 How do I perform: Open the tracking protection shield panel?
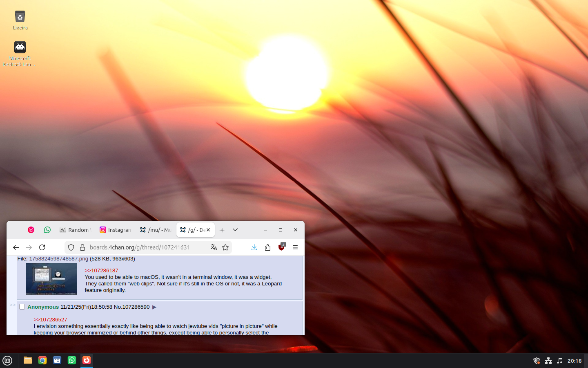tap(71, 247)
